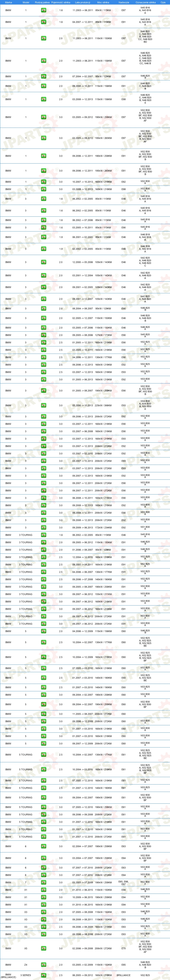170x980 pixels.
Task: Click the 05.2006 -> 10.2013 production years cell
Action: pyautogui.click(x=82, y=406)
